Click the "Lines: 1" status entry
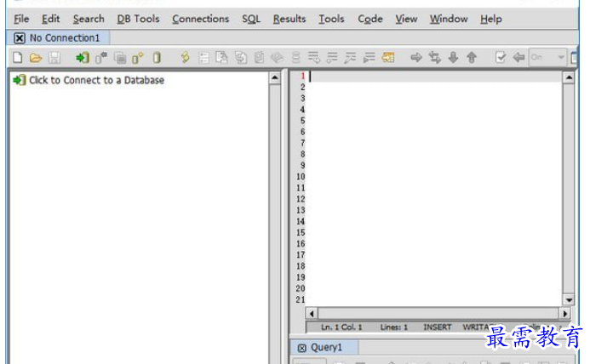590x364 pixels. coord(393,327)
